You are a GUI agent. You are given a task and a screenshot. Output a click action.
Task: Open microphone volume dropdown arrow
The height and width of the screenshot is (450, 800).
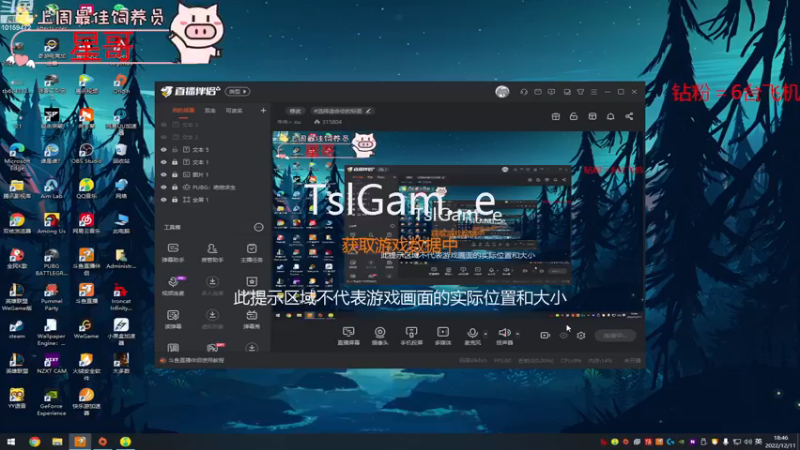pyautogui.click(x=486, y=334)
